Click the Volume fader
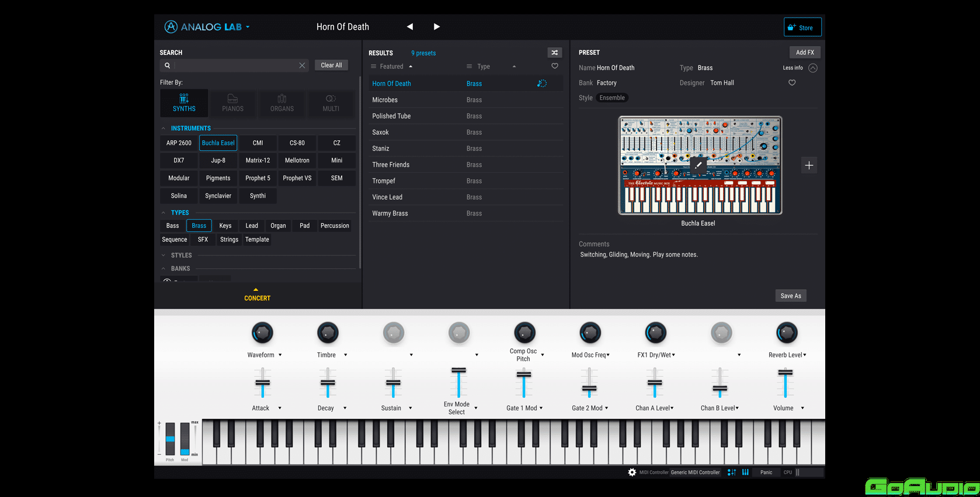The height and width of the screenshot is (497, 980). click(x=786, y=384)
